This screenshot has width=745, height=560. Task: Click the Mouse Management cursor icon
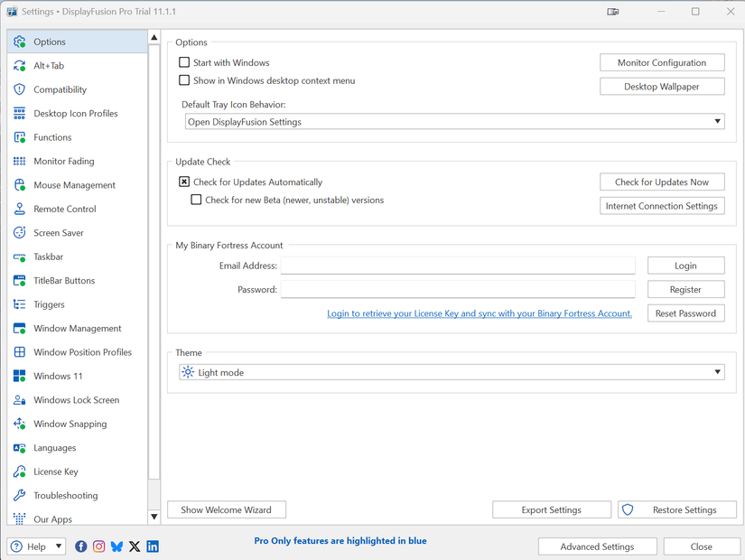tap(20, 184)
